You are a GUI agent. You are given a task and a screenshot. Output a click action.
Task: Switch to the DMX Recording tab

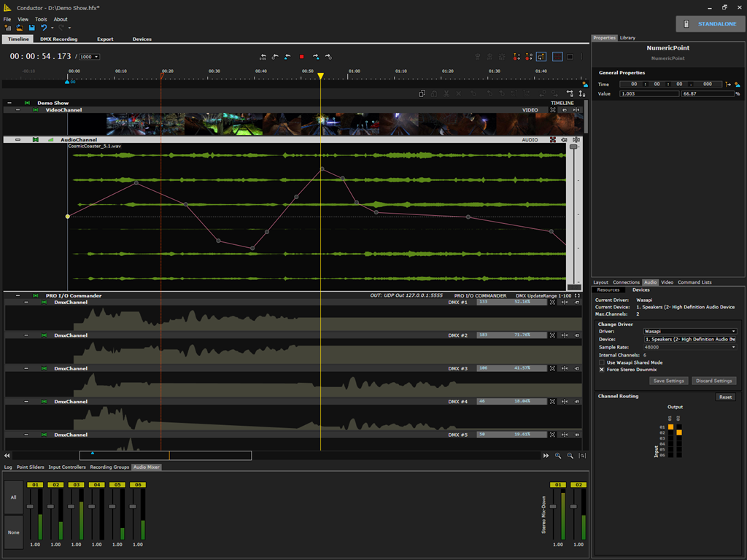pos(58,39)
